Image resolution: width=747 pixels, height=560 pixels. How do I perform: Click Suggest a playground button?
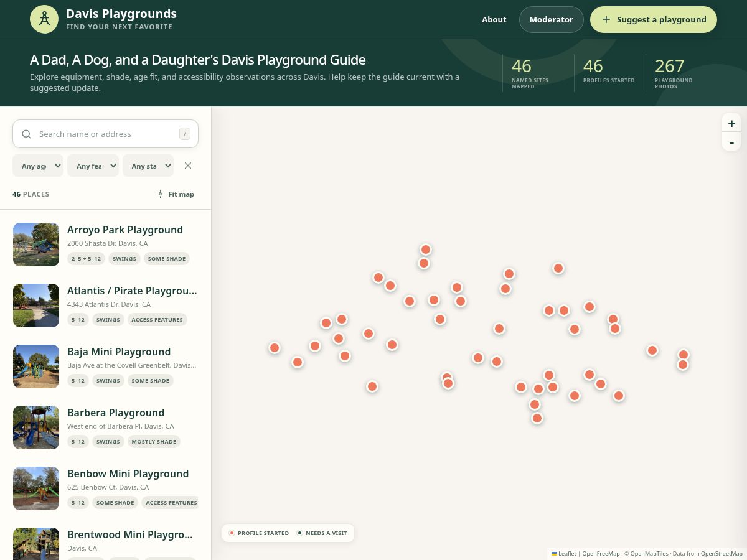point(654,19)
